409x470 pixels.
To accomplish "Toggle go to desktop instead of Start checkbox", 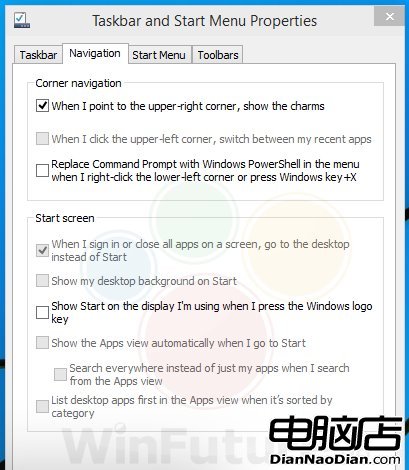I will coord(42,250).
